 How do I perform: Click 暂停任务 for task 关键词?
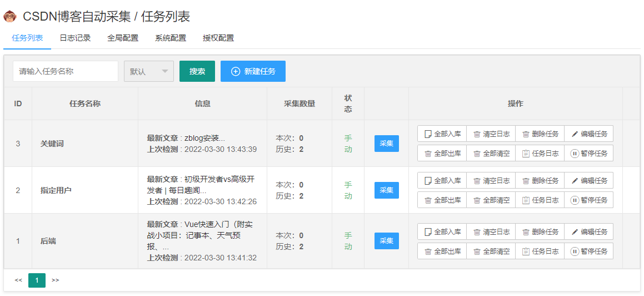point(588,154)
